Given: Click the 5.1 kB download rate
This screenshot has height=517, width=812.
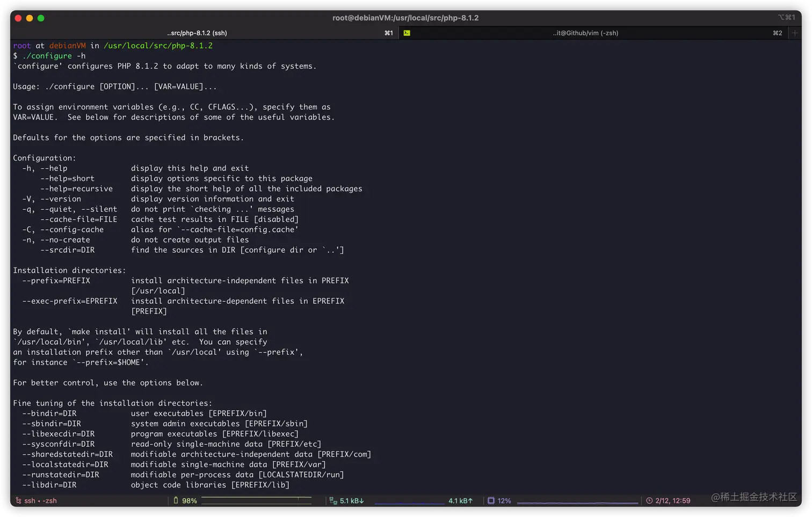Looking at the screenshot, I should tap(352, 500).
